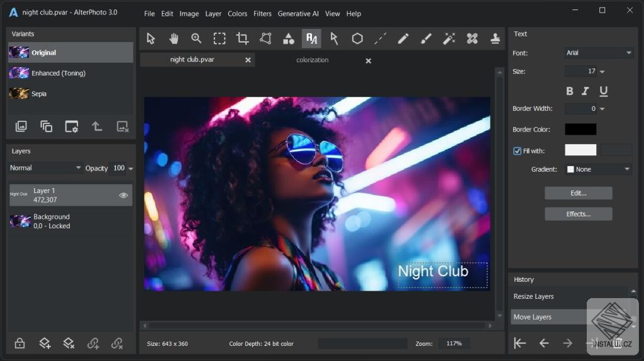Image resolution: width=644 pixels, height=361 pixels.
Task: Open the Filters menu
Action: 262,14
